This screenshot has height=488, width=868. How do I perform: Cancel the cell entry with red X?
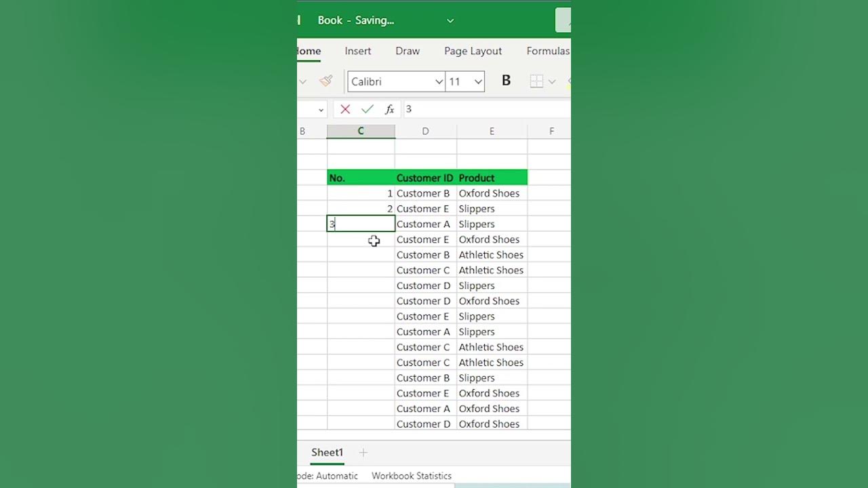[x=345, y=109]
